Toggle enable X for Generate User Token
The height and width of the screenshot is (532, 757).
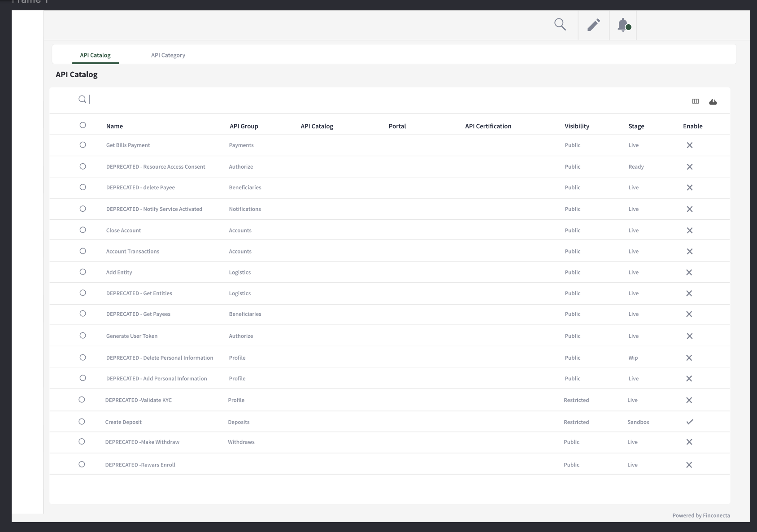[690, 336]
